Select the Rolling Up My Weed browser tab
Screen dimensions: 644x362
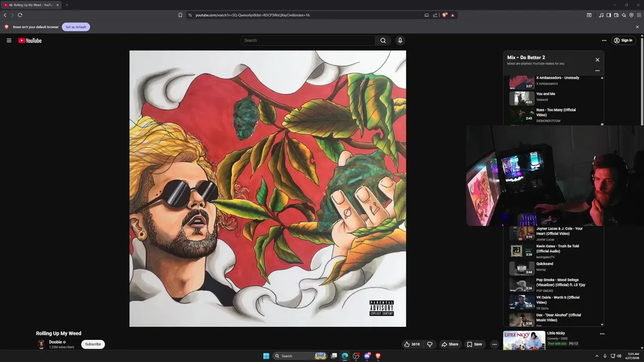pos(31,5)
